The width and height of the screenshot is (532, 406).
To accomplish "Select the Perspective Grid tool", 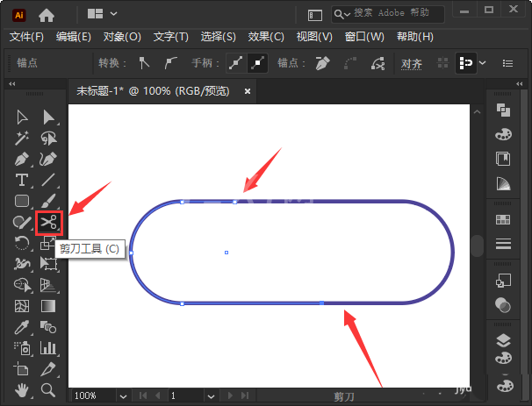I will pyautogui.click(x=48, y=285).
